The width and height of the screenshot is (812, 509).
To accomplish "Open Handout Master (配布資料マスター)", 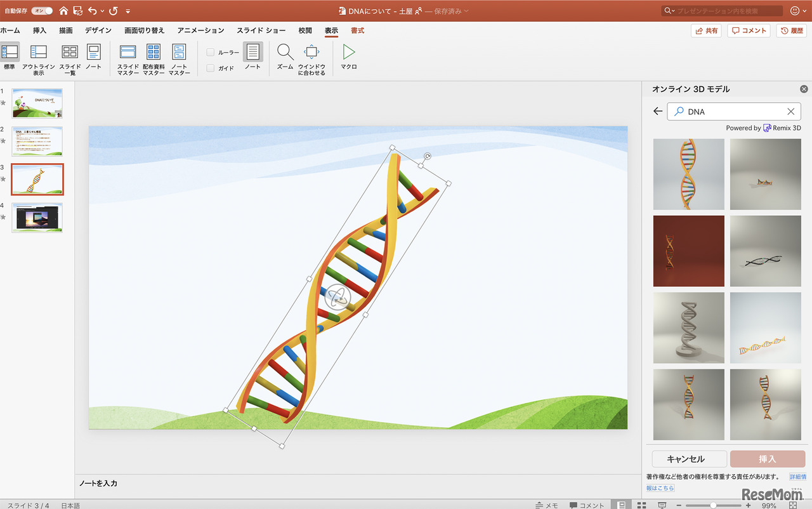I will (154, 59).
